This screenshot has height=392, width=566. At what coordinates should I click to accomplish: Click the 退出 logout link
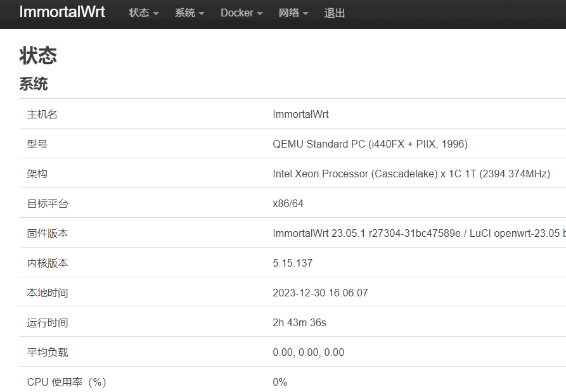(335, 13)
